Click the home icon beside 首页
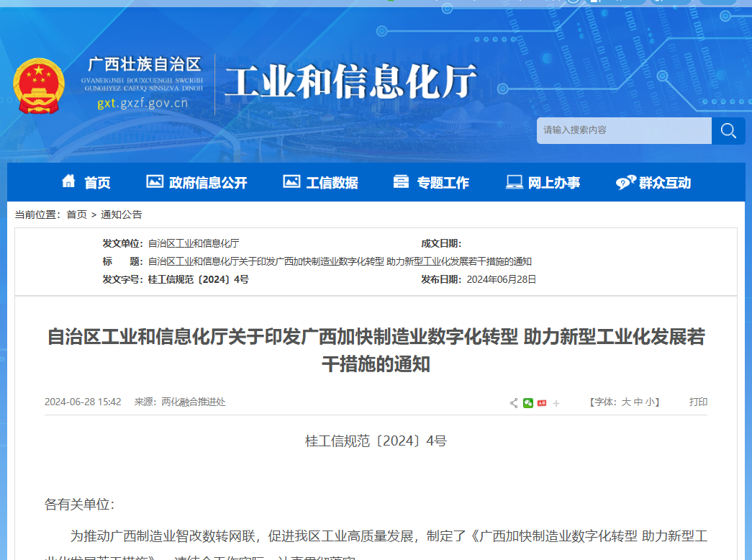Viewport: 752px width, 560px height. (x=69, y=182)
